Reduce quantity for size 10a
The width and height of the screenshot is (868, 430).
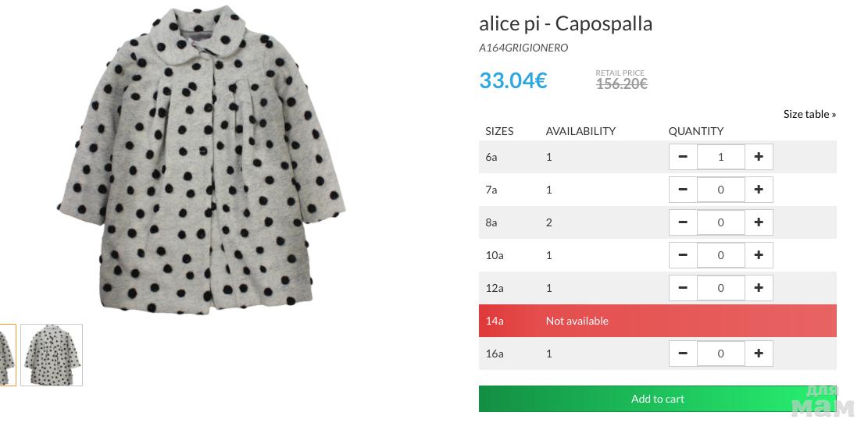coord(683,255)
